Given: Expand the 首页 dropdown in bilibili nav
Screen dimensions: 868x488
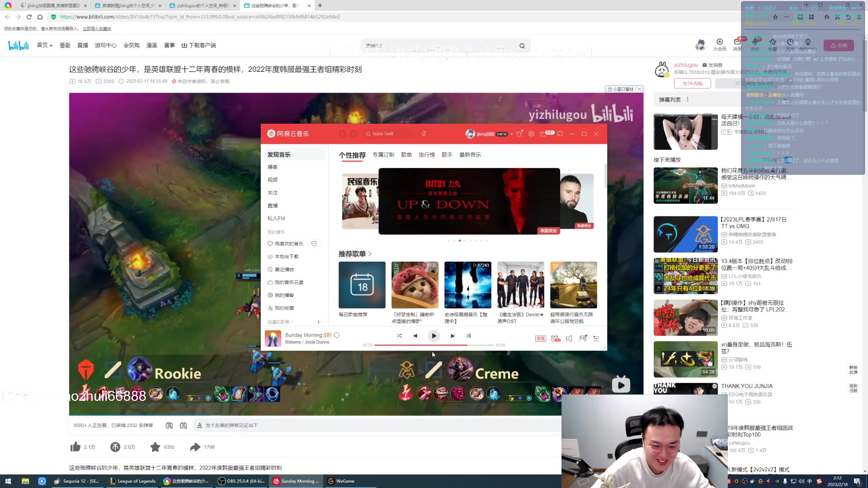Looking at the screenshot, I should pyautogui.click(x=51, y=46).
